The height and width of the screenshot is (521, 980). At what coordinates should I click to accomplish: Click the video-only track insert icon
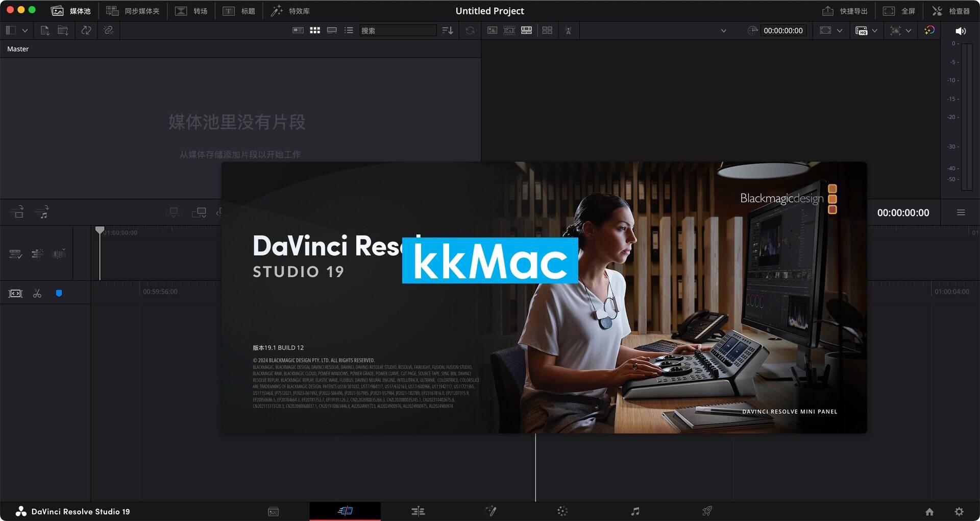click(x=17, y=211)
